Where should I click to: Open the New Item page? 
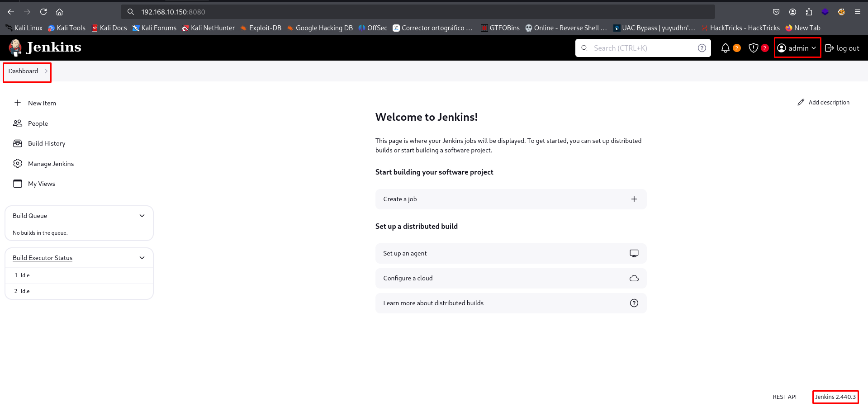pos(42,103)
